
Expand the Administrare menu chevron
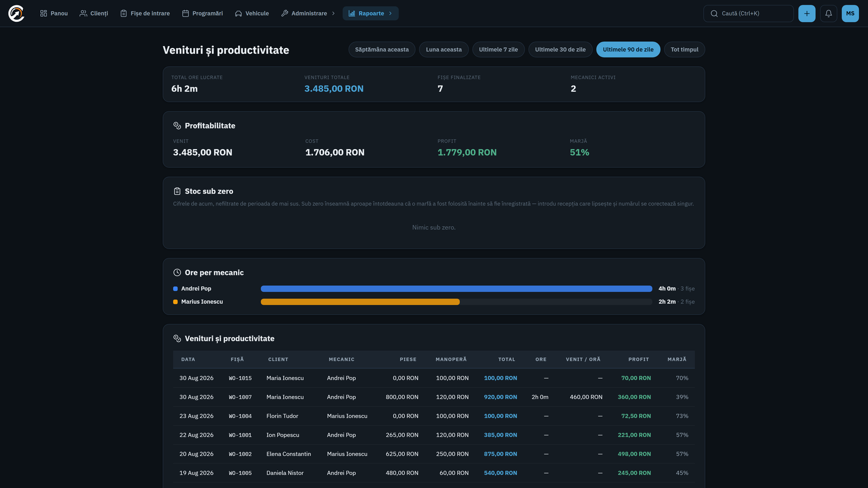(x=333, y=14)
